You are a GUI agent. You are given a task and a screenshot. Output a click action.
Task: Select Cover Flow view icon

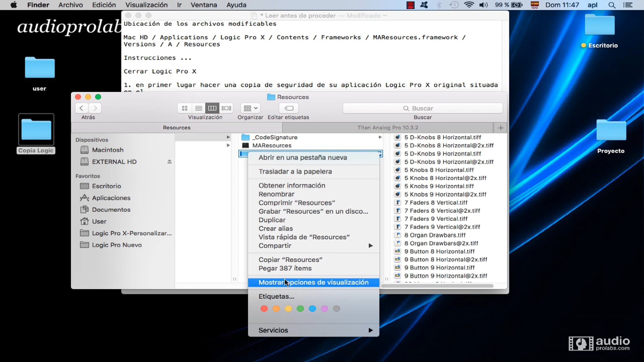[226, 108]
